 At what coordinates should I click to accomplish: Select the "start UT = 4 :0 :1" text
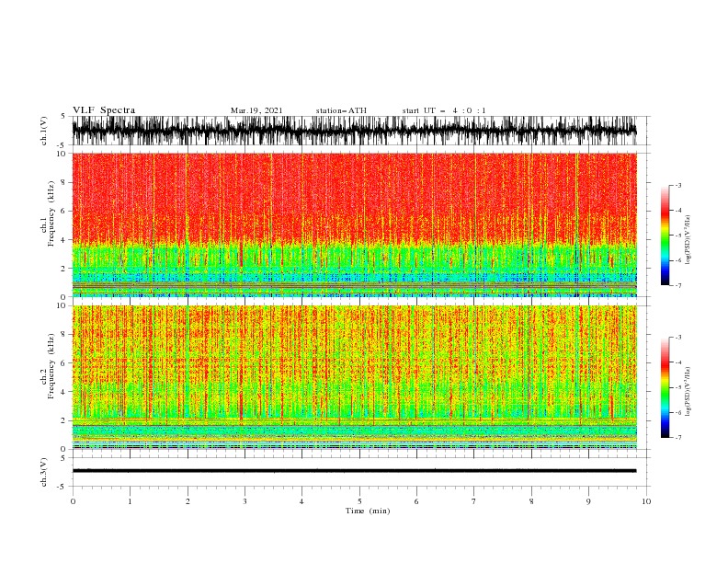pyautogui.click(x=444, y=110)
